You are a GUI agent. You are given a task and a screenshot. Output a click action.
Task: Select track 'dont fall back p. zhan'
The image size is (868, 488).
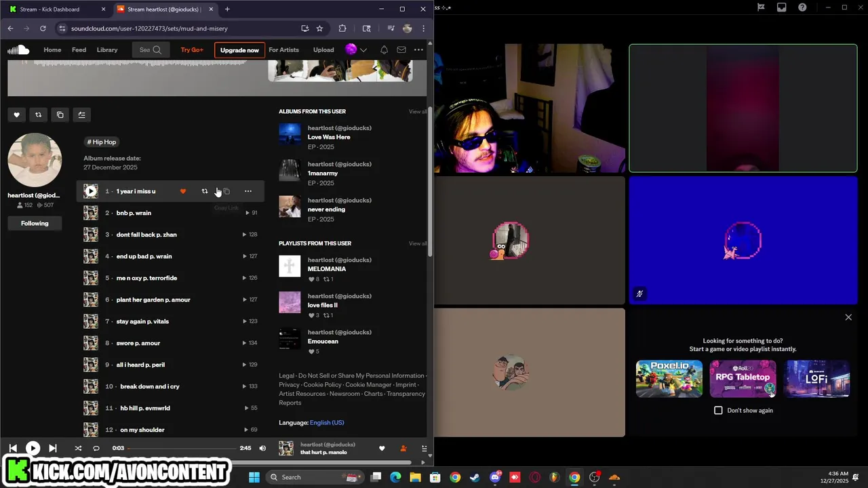click(146, 235)
